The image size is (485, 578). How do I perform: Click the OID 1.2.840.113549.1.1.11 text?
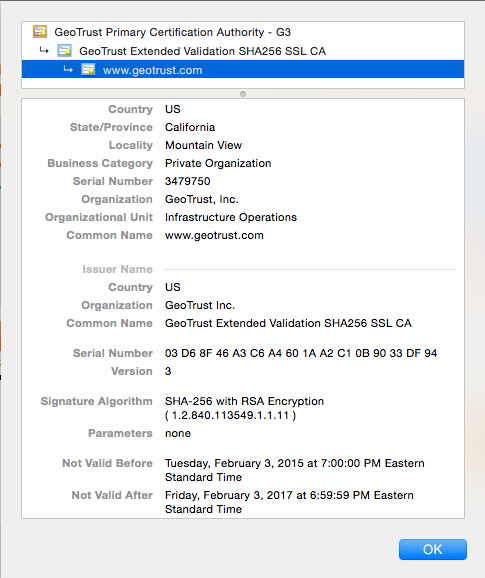(230, 415)
